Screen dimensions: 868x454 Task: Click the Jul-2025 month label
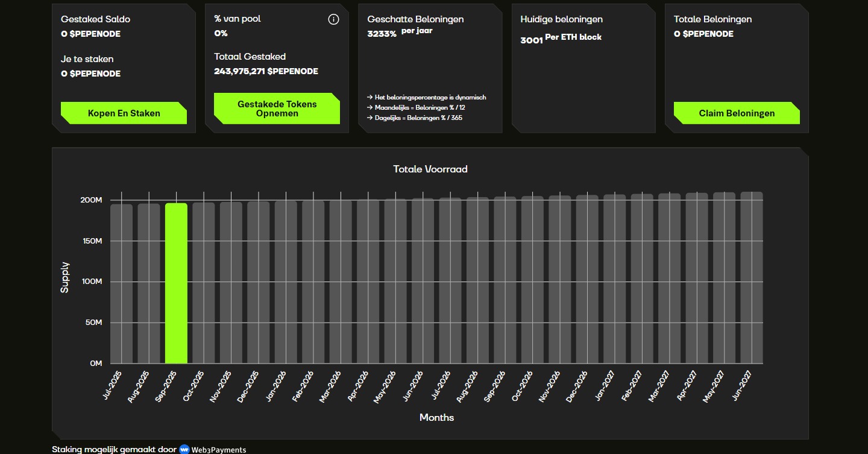tap(113, 385)
